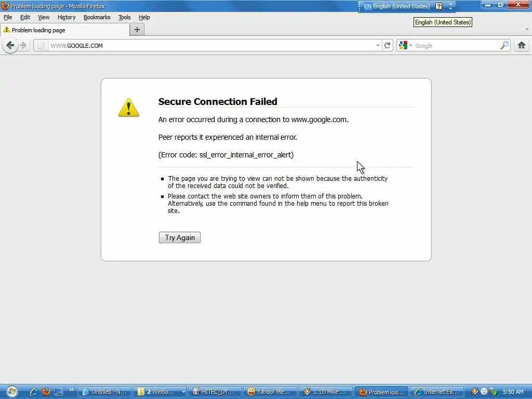Open the list all tabs arrow
The image size is (532, 399).
pos(527,30)
